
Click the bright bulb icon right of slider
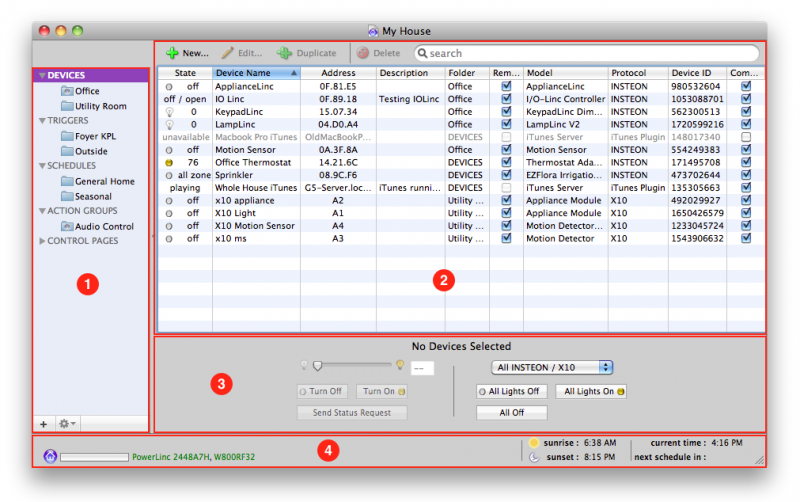(400, 364)
